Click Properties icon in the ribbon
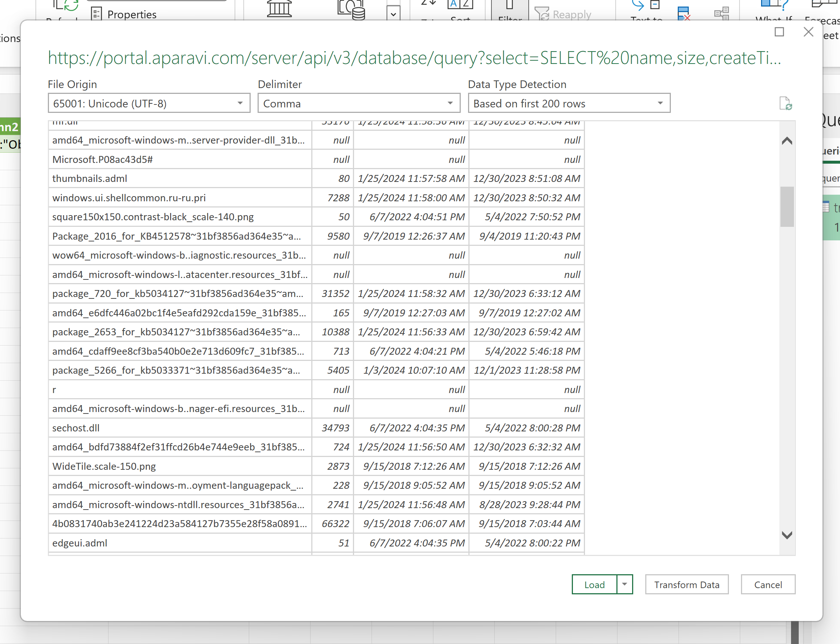The width and height of the screenshot is (840, 644). tap(96, 14)
